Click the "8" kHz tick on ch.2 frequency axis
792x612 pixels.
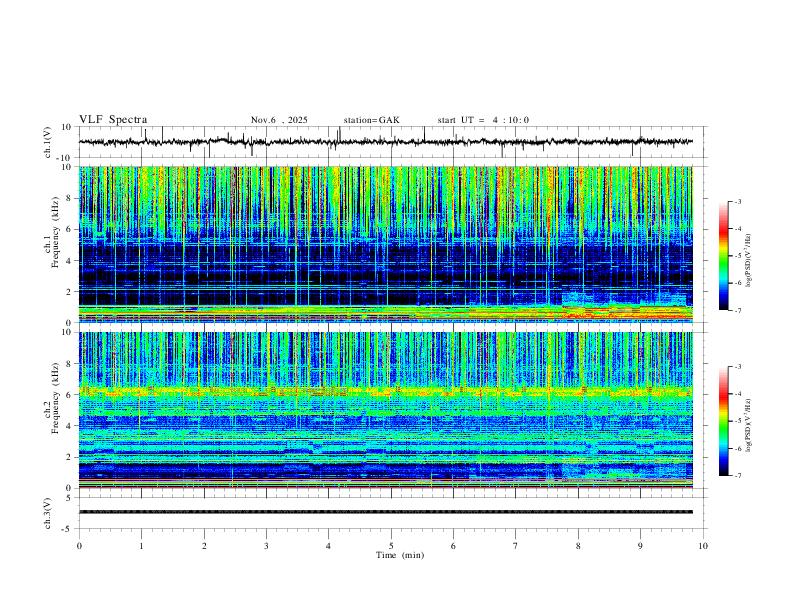[71, 364]
